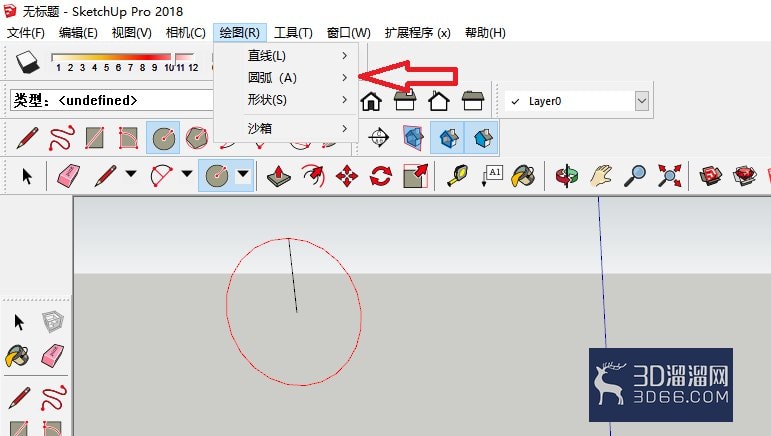Viewport: 771px width, 436px height.
Task: Click Zoom Extents icon
Action: (x=670, y=175)
